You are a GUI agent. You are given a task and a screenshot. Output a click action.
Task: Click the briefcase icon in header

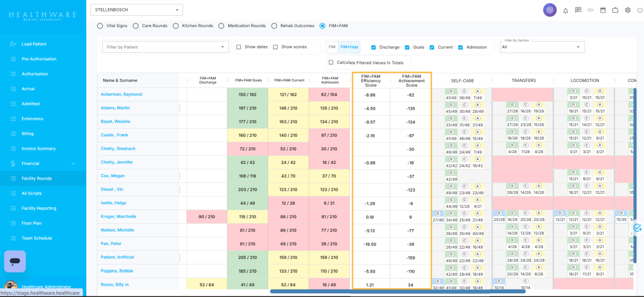pyautogui.click(x=615, y=10)
